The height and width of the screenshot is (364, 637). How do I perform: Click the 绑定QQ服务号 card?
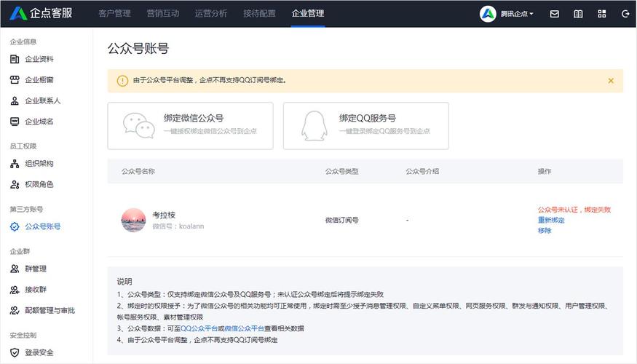tap(366, 126)
